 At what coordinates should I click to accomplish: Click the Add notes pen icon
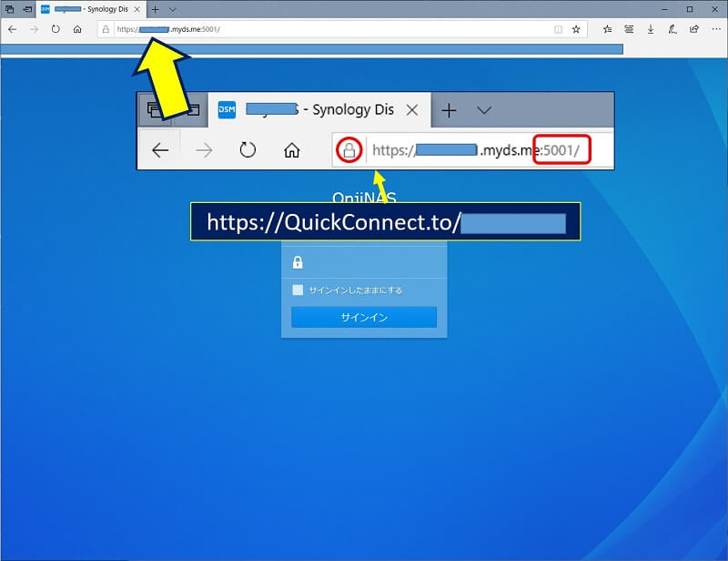[x=672, y=29]
